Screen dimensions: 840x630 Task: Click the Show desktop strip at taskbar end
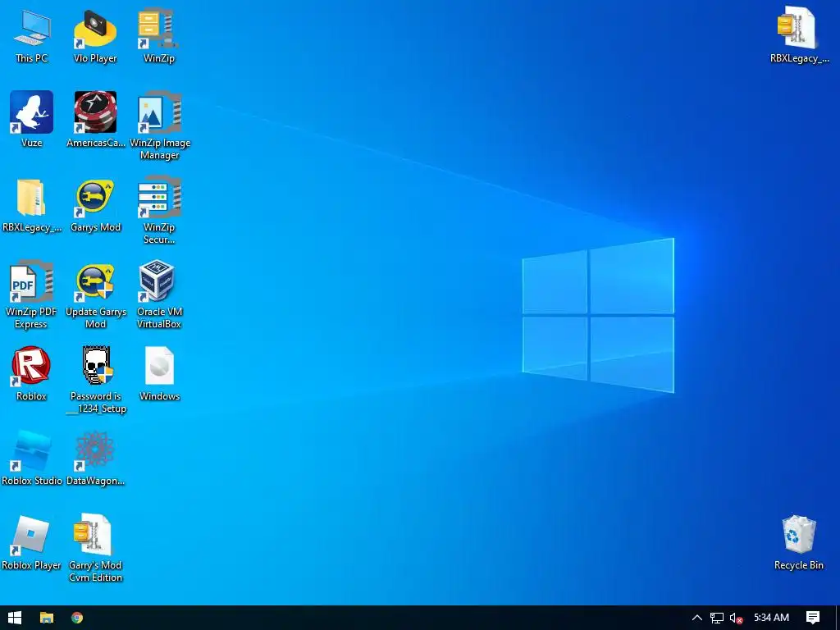[838, 618]
